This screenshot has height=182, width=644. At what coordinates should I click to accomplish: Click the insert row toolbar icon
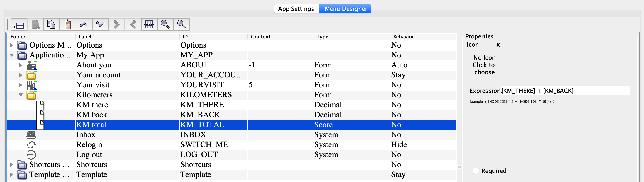point(19,25)
